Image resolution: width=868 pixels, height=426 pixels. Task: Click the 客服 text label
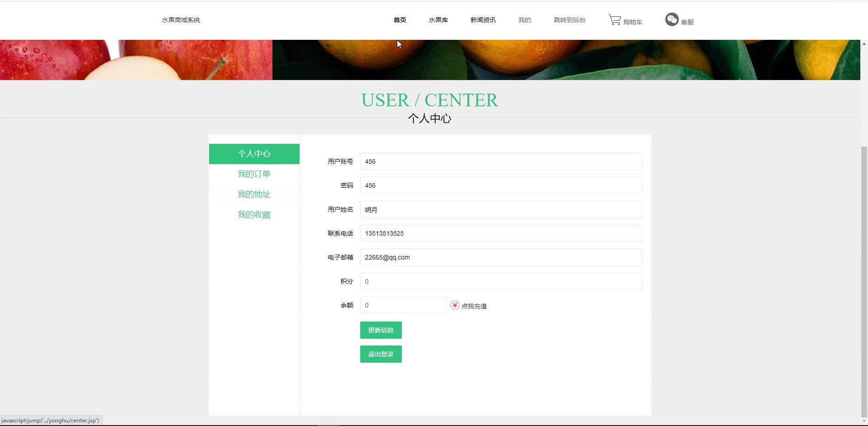[687, 22]
